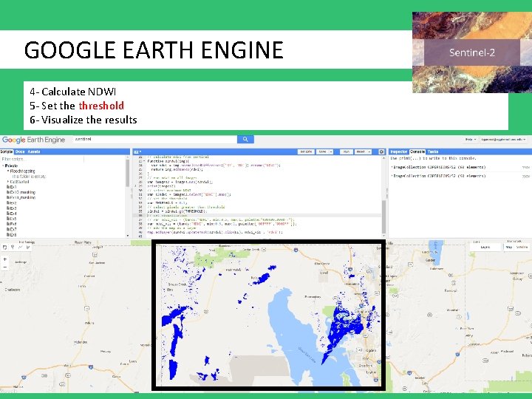532x399 pixels.
Task: Fold the function block at line 23
Action: tap(145, 161)
